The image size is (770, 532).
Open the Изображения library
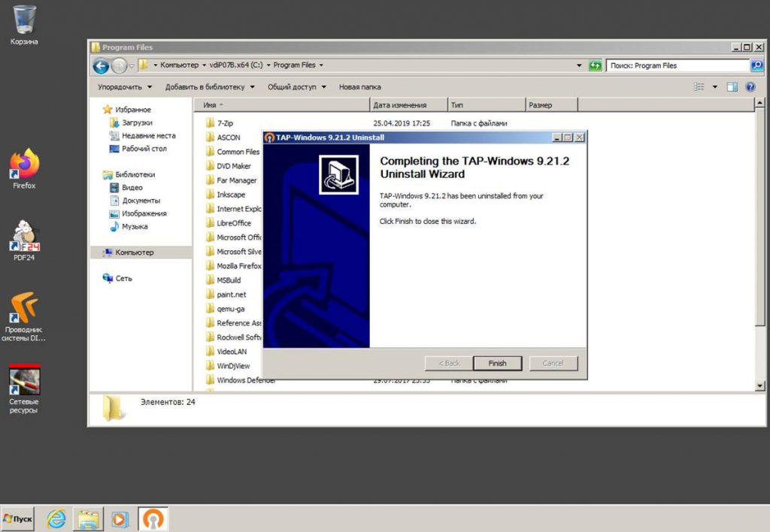point(138,213)
